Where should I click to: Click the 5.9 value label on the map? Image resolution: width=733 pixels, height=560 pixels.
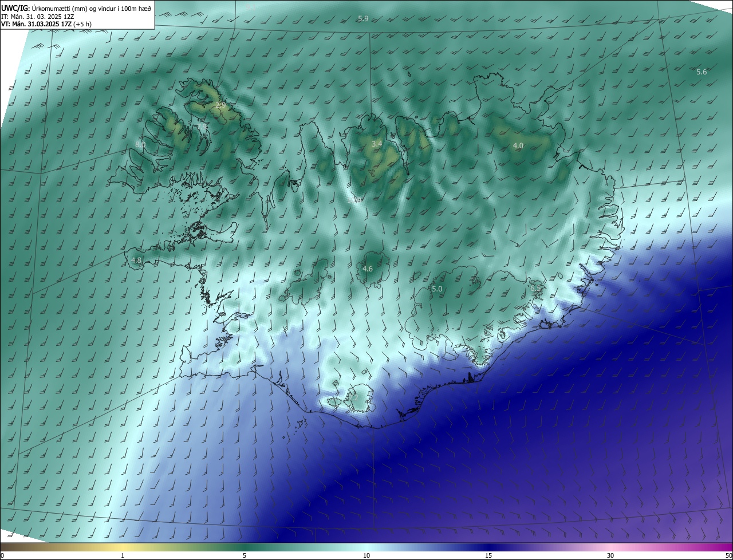[x=363, y=19]
